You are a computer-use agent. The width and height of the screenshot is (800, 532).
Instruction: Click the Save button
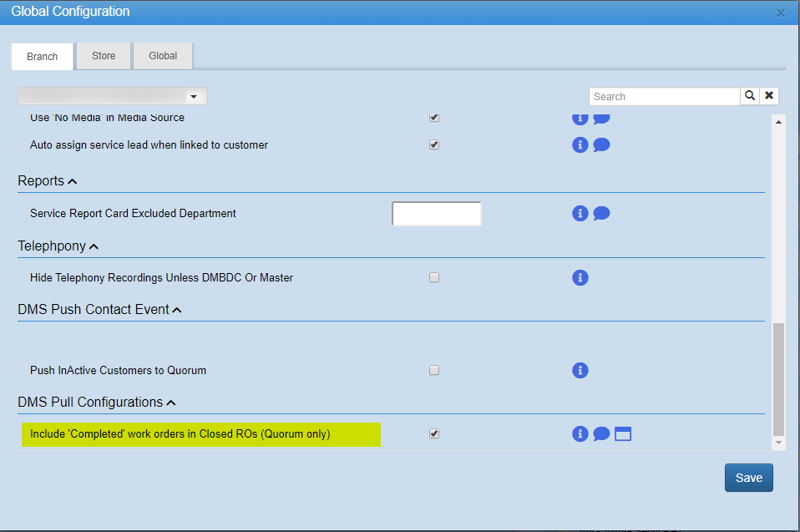pyautogui.click(x=748, y=478)
